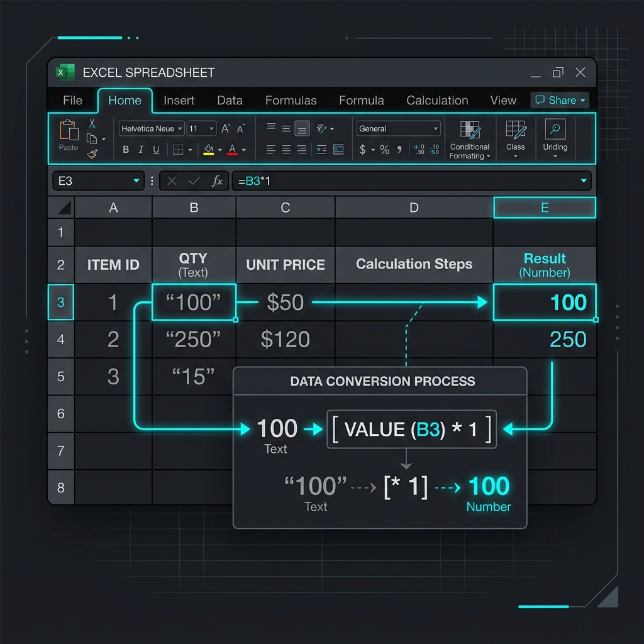The width and height of the screenshot is (644, 644).
Task: Toggle Bold formatting
Action: point(126,150)
